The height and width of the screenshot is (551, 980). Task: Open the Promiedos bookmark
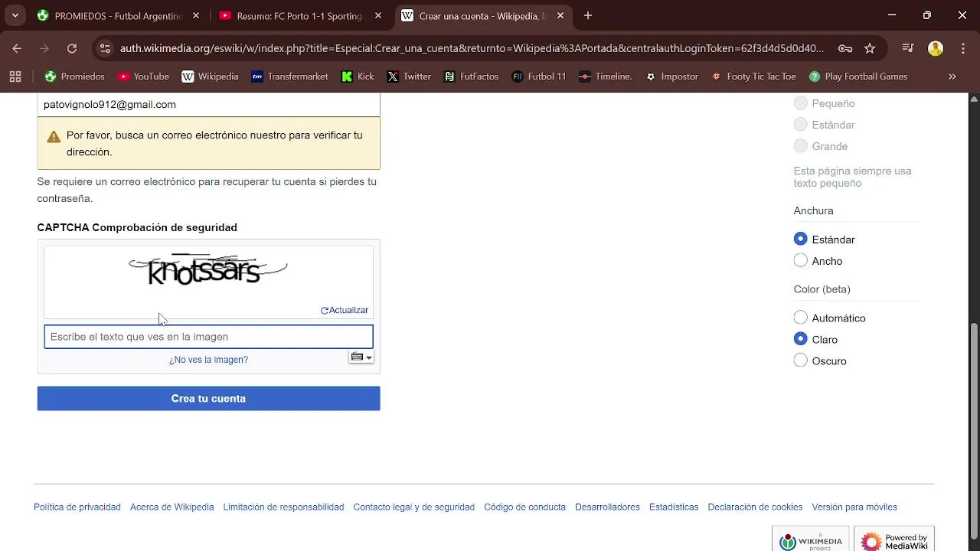tap(74, 77)
